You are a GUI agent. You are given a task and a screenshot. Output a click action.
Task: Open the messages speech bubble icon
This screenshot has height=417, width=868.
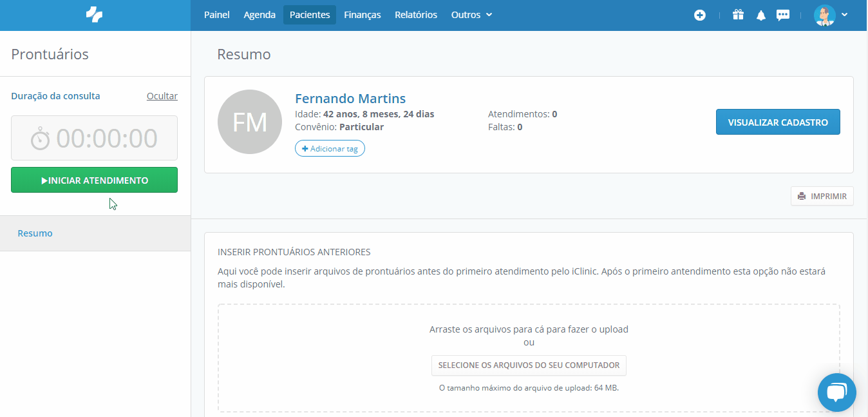click(783, 15)
